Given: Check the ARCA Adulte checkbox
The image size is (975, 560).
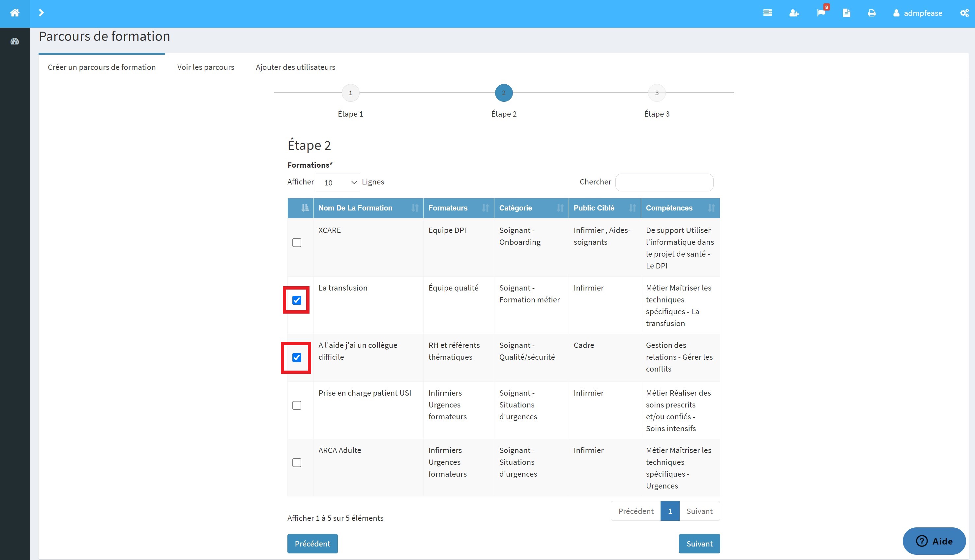Looking at the screenshot, I should pos(297,463).
